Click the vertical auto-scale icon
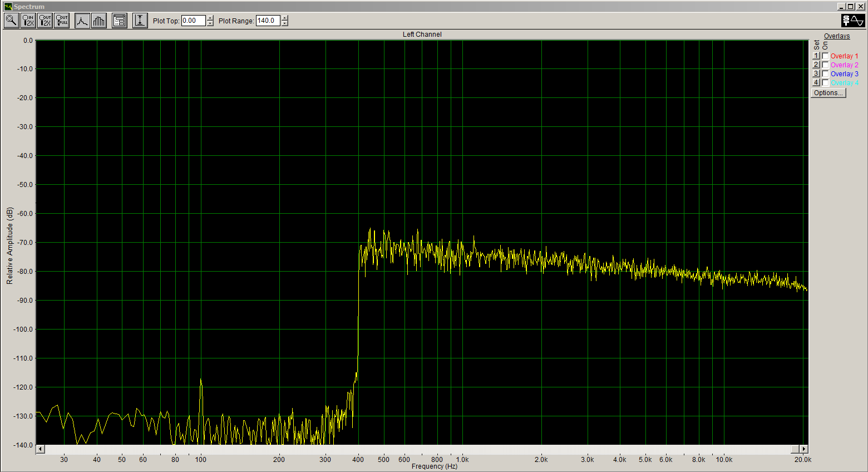This screenshot has height=472, width=868. (140, 21)
